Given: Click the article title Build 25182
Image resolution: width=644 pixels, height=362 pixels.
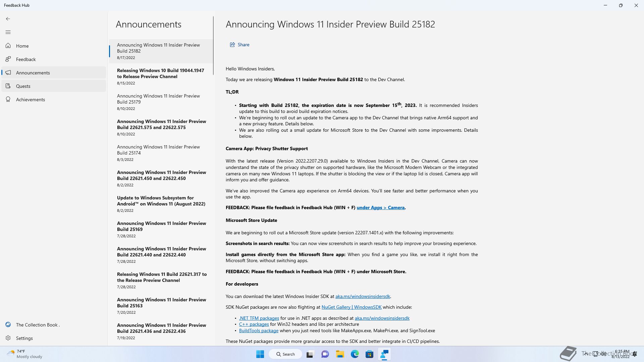Looking at the screenshot, I should 330,24.
